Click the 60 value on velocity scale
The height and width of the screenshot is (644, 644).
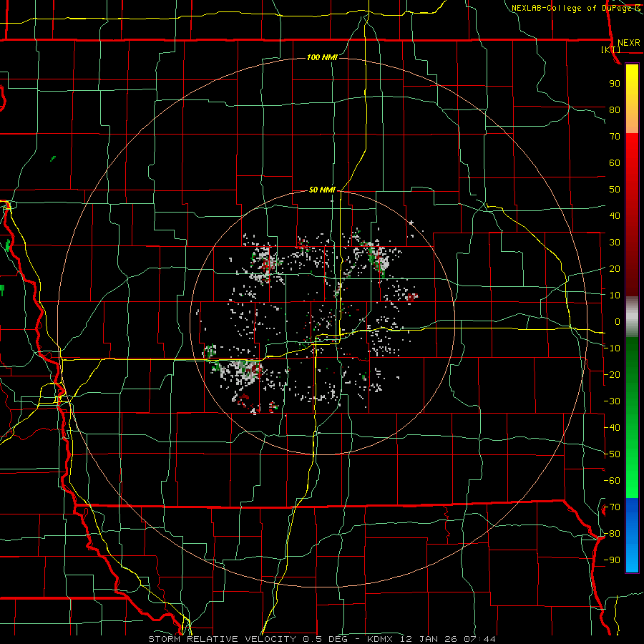(615, 163)
